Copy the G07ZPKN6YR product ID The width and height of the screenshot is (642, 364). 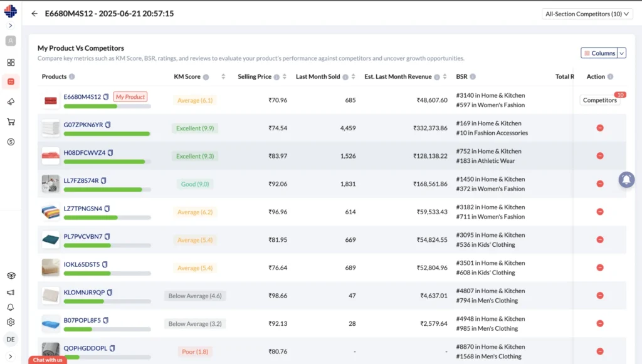point(108,125)
